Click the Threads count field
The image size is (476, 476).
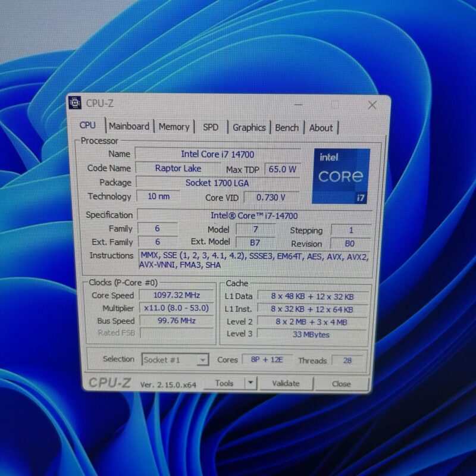[x=347, y=360]
